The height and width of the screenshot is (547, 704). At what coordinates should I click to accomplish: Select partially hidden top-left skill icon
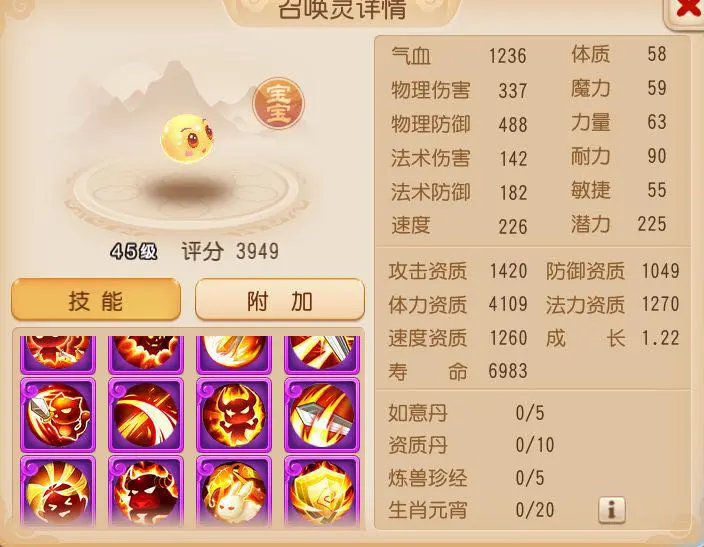click(58, 355)
